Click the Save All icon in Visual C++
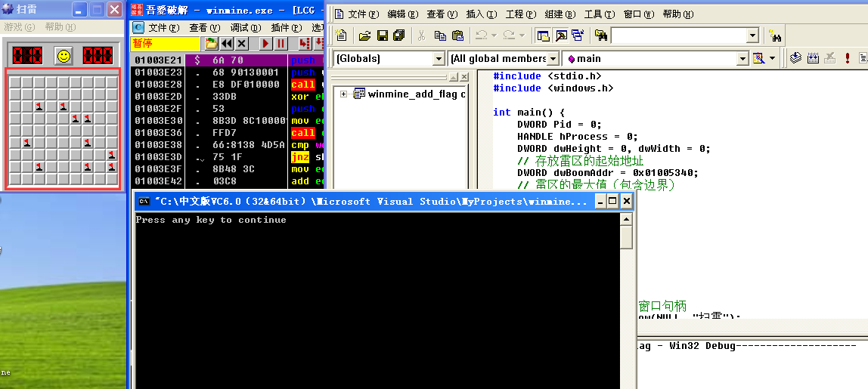This screenshot has width=868, height=389. point(399,36)
